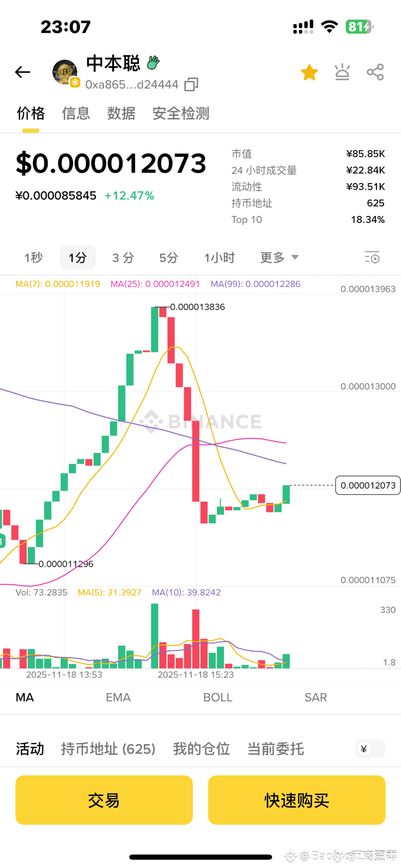Select the 1小时 chart timeframe
Image resolution: width=401 pixels, height=868 pixels.
pyautogui.click(x=219, y=257)
